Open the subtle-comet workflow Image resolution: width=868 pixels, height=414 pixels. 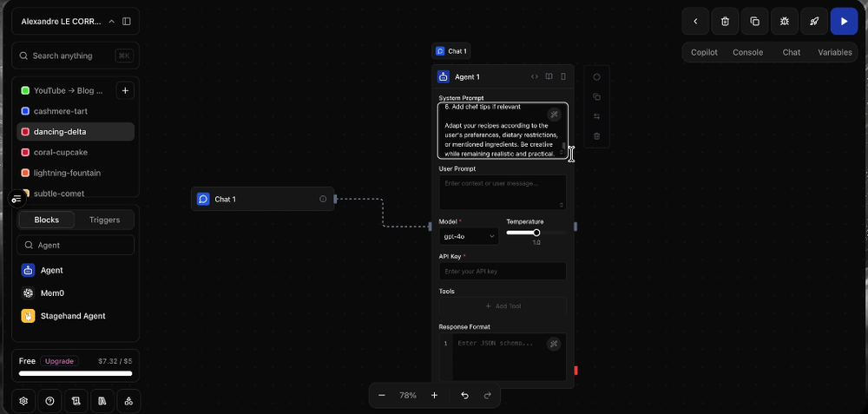coord(76,193)
